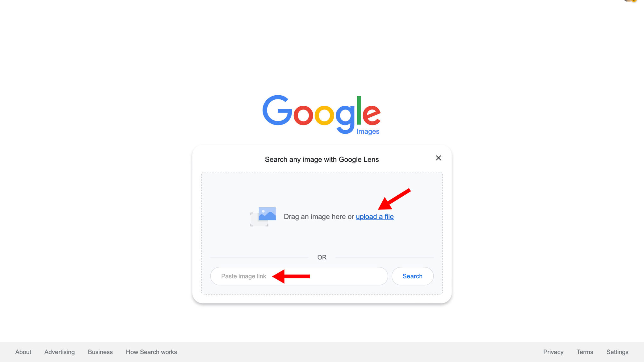644x362 pixels.
Task: Click the 'Search' button
Action: [x=412, y=276]
